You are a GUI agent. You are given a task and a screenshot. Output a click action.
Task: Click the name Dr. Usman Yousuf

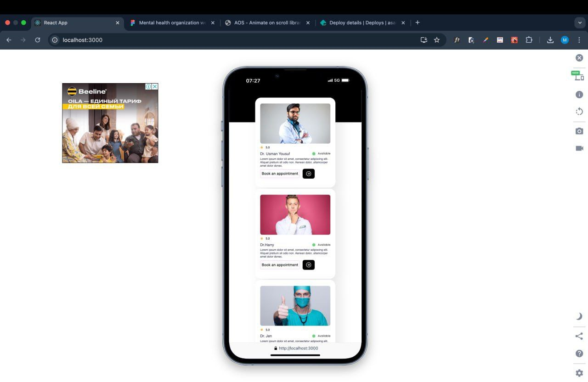(x=275, y=154)
